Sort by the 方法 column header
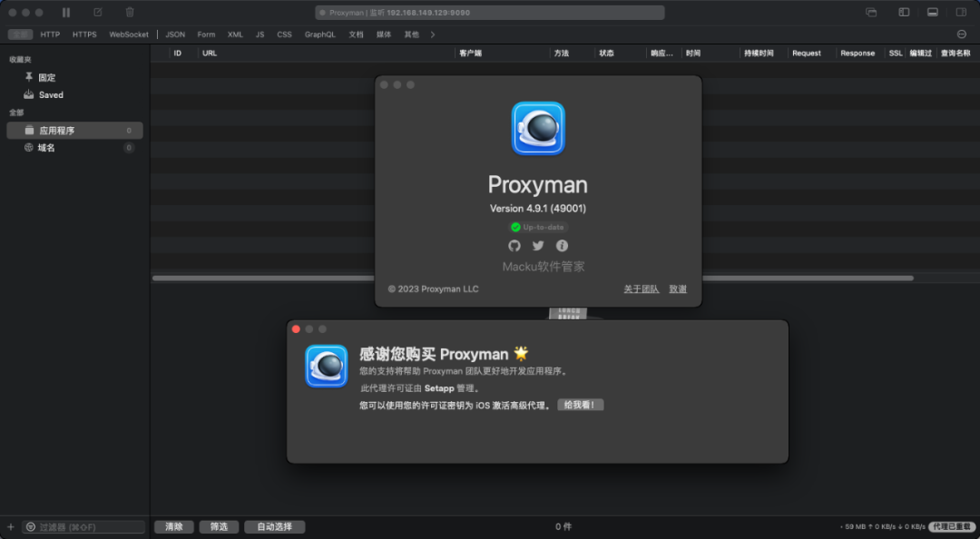The height and width of the screenshot is (539, 980). tap(562, 54)
